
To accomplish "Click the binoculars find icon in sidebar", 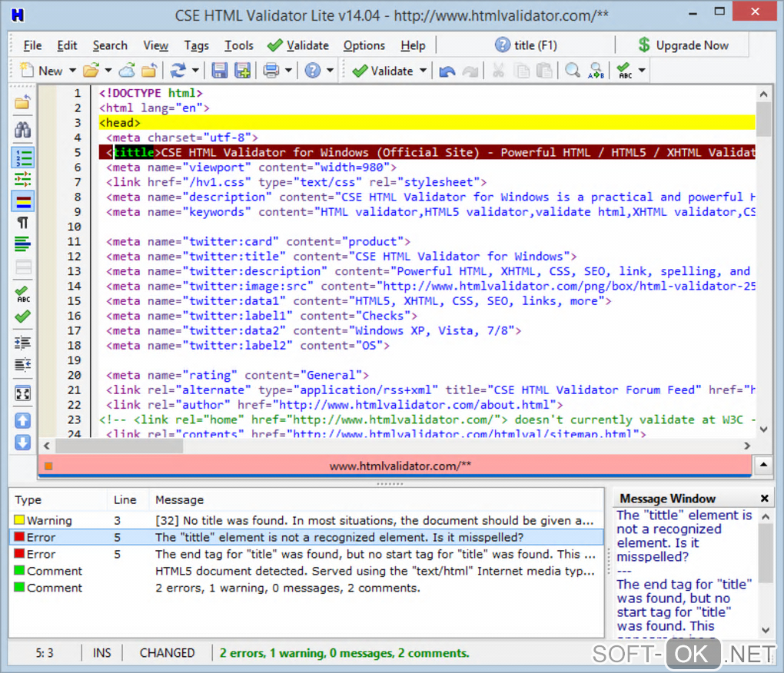I will pos(23,130).
